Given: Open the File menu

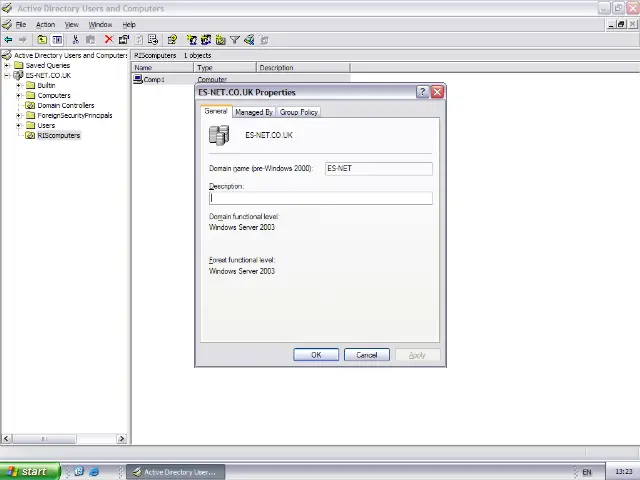Looking at the screenshot, I should pyautogui.click(x=21, y=24).
